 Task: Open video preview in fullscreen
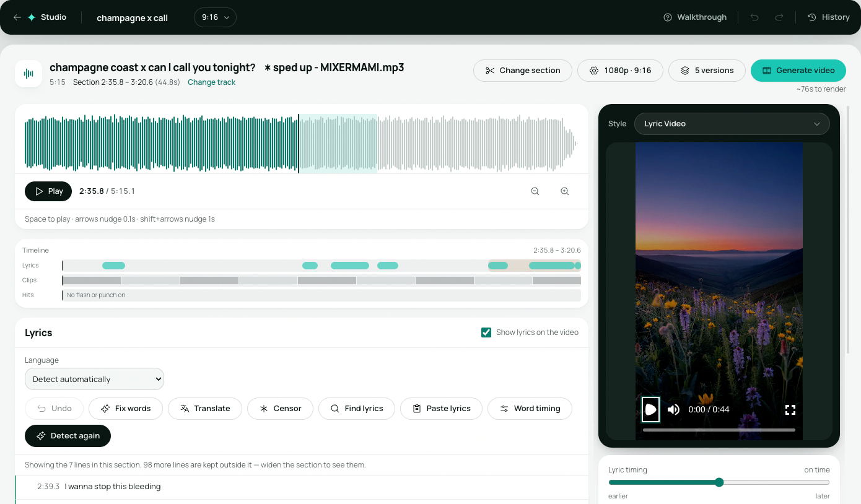pyautogui.click(x=790, y=409)
